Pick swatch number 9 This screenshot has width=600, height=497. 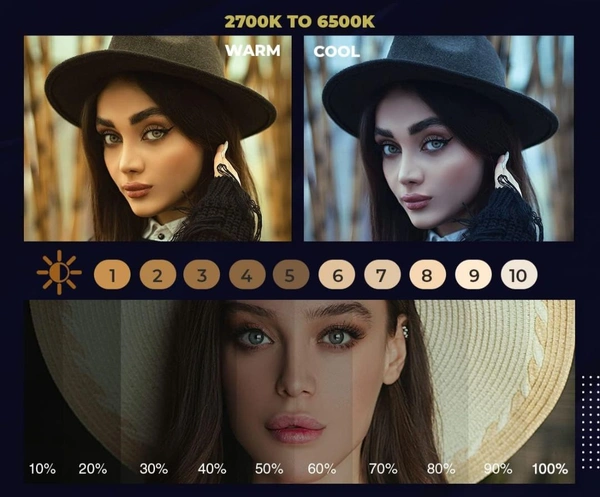point(473,275)
